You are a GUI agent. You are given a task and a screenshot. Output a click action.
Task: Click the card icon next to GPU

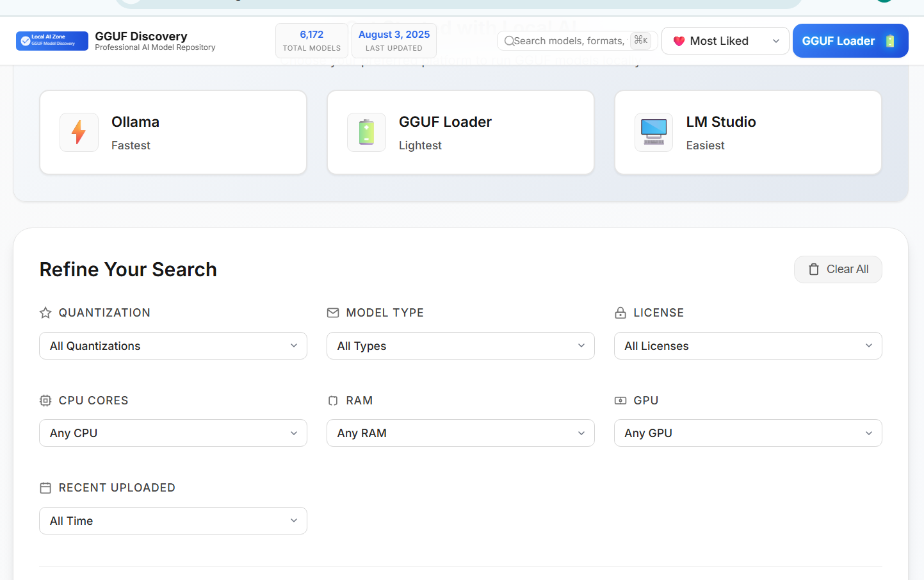click(620, 401)
